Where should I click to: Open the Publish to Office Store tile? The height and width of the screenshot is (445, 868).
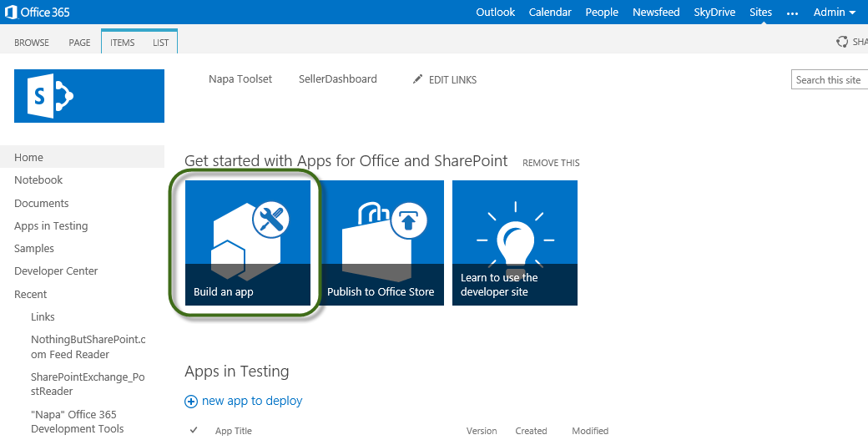381,242
